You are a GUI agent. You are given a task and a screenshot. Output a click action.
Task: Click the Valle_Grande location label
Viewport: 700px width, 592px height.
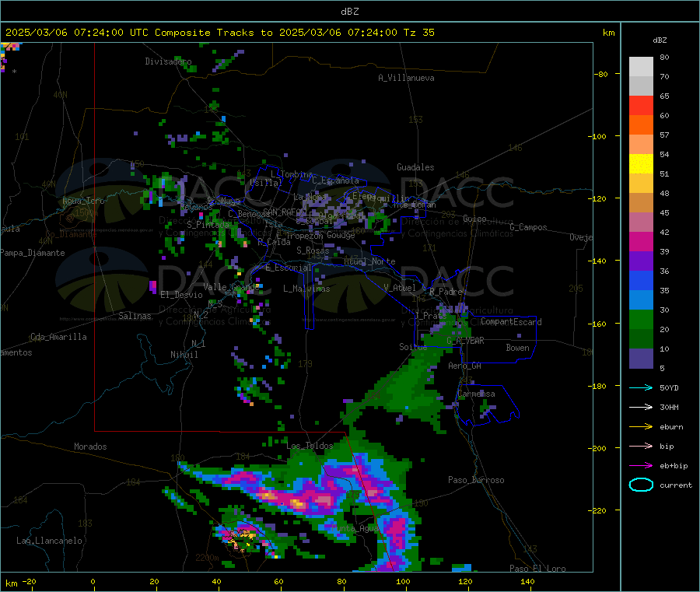click(231, 286)
